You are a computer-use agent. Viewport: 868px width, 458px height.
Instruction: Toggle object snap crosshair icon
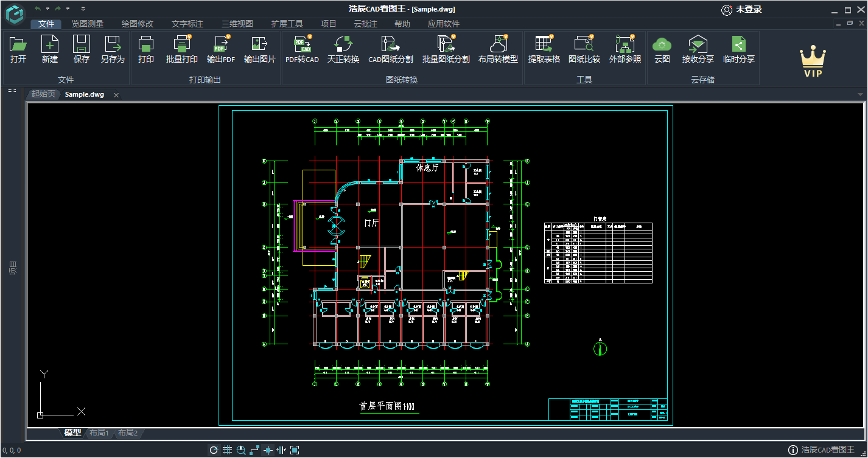268,450
